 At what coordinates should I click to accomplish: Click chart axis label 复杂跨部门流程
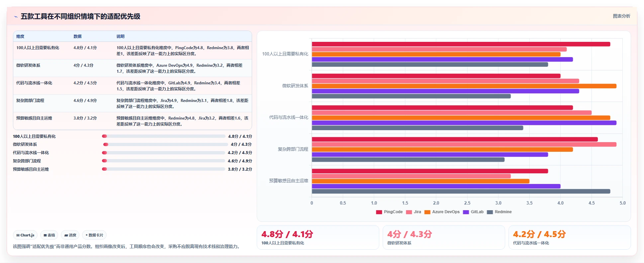[293, 149]
